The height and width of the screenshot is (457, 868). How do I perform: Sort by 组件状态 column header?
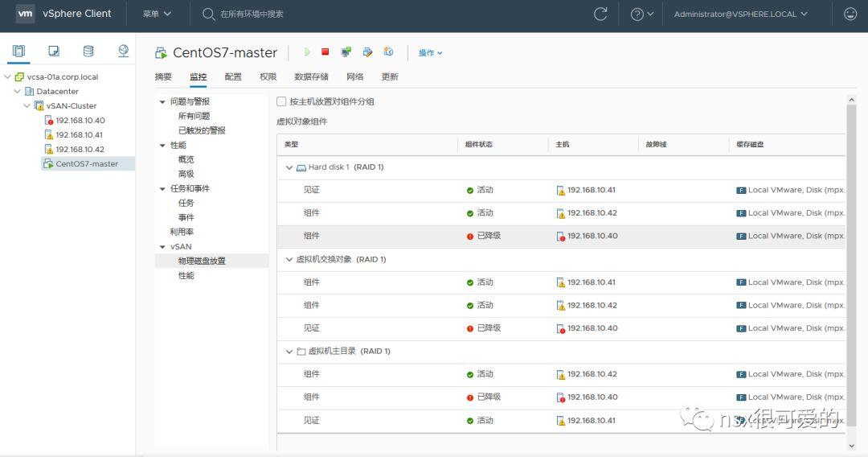point(479,145)
